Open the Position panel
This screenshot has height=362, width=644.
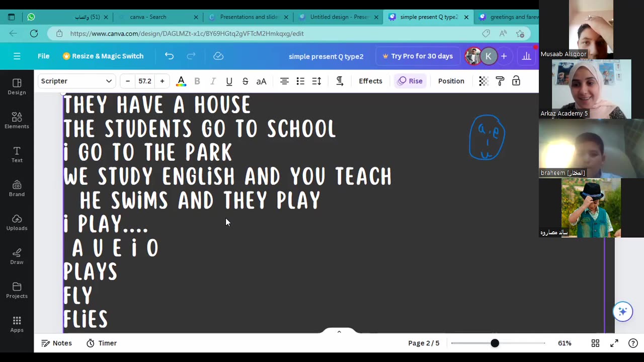451,81
